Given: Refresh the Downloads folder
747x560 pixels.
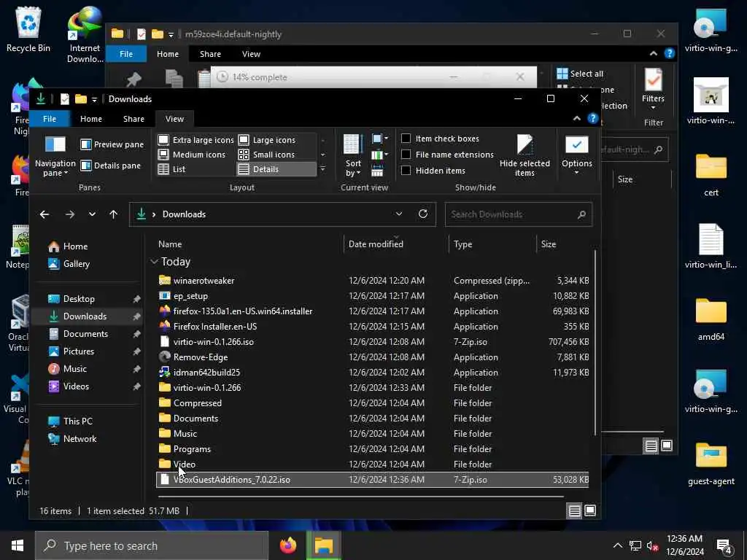Looking at the screenshot, I should 422,214.
